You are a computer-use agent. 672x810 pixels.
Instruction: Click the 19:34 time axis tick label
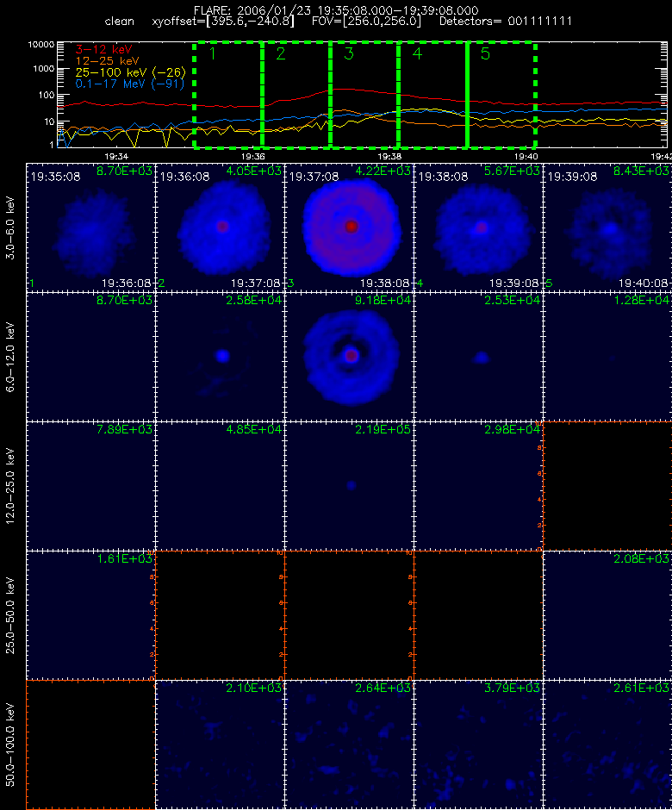(116, 157)
